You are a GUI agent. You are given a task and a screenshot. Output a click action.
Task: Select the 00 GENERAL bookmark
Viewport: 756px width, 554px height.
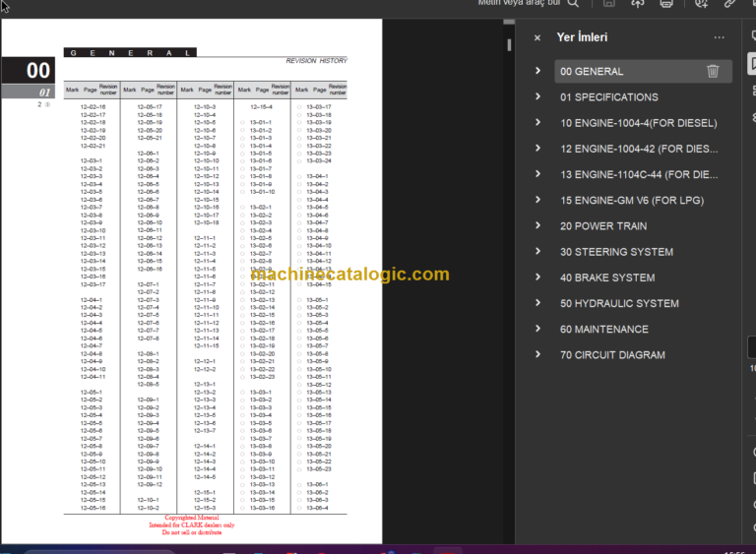pyautogui.click(x=592, y=72)
